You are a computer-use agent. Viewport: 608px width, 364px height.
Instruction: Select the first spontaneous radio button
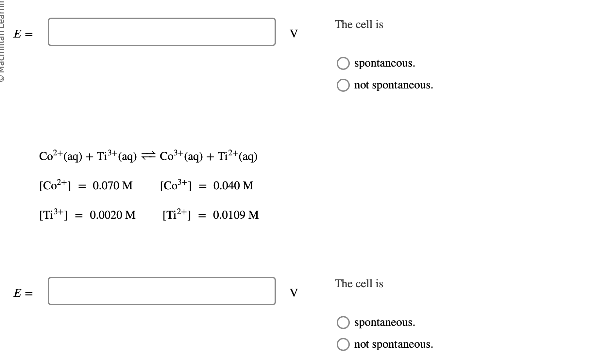pyautogui.click(x=343, y=64)
